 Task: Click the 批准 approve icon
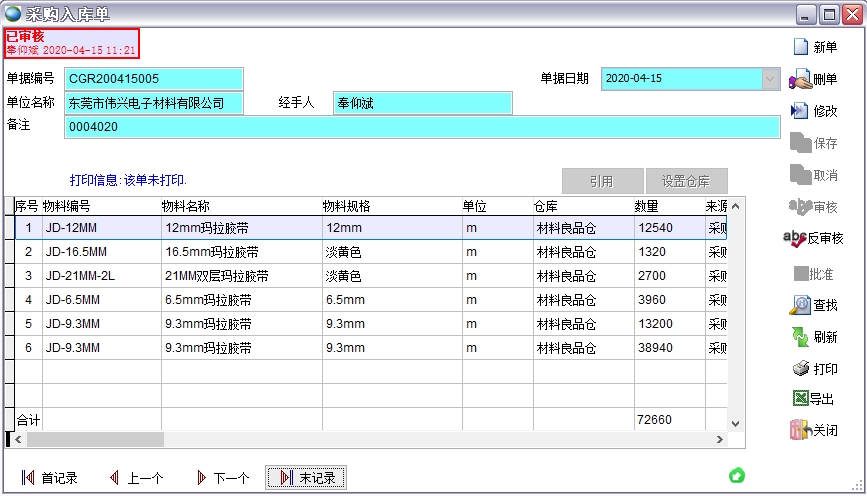pos(801,274)
